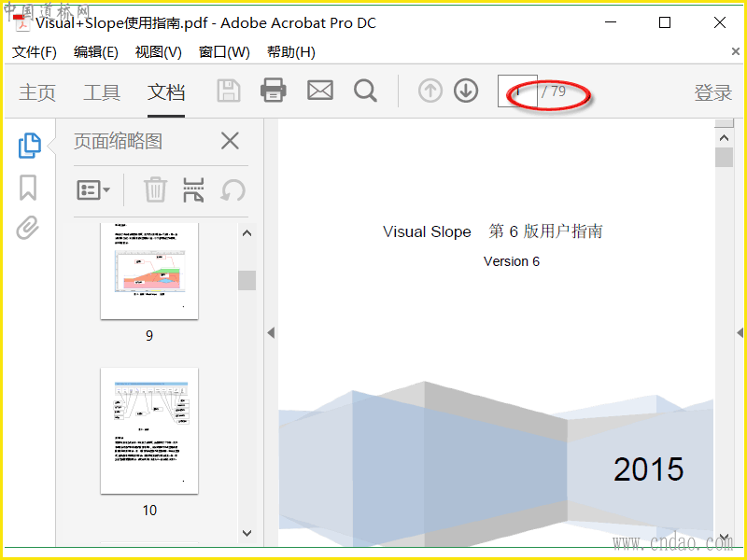Collapse the left navigation pane arrow
The height and width of the screenshot is (560, 747).
(271, 332)
